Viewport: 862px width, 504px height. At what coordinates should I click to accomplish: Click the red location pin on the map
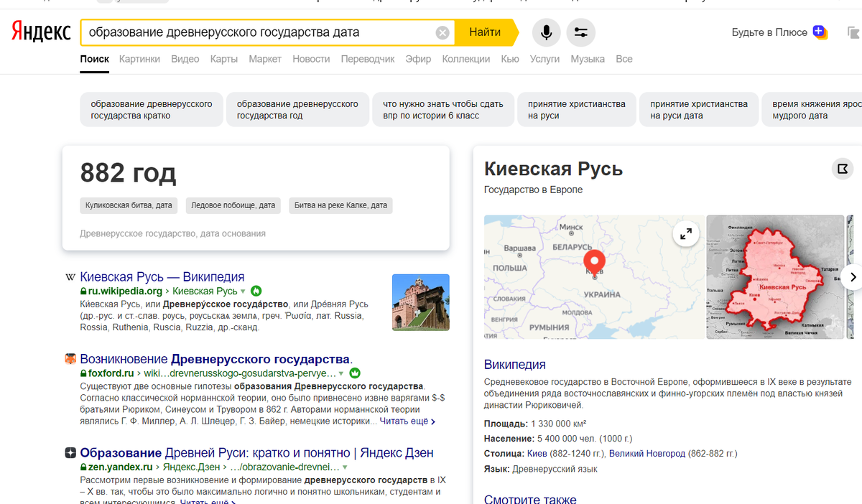pyautogui.click(x=594, y=262)
